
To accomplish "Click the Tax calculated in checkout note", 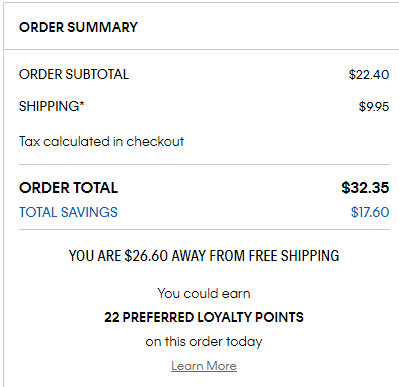I will click(101, 141).
